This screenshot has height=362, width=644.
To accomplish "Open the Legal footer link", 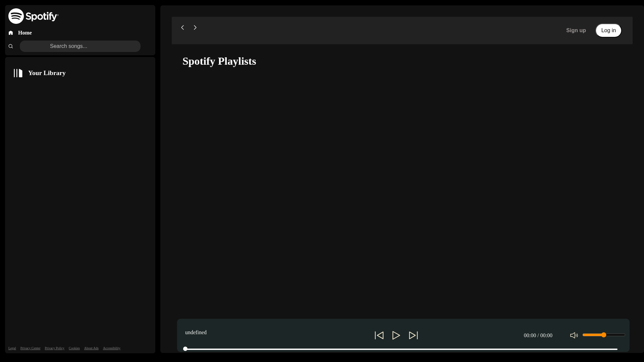I will point(12,348).
